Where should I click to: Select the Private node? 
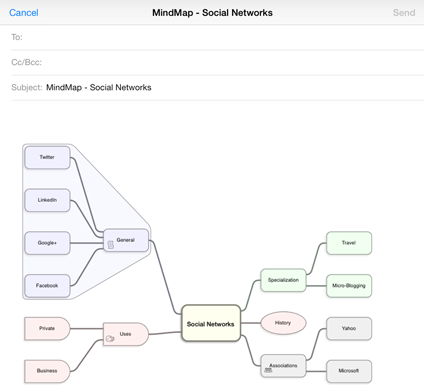(x=47, y=329)
